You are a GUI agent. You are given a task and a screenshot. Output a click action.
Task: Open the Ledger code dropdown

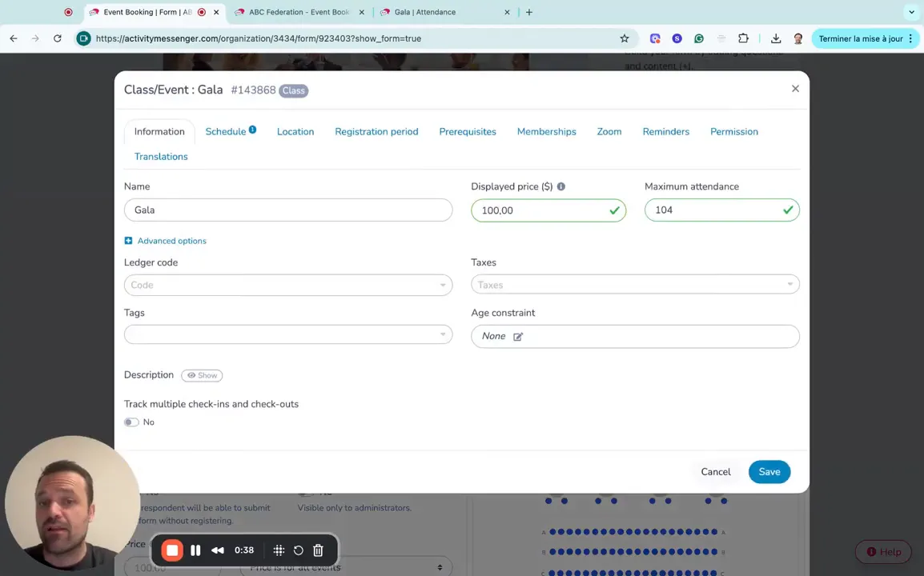(287, 285)
